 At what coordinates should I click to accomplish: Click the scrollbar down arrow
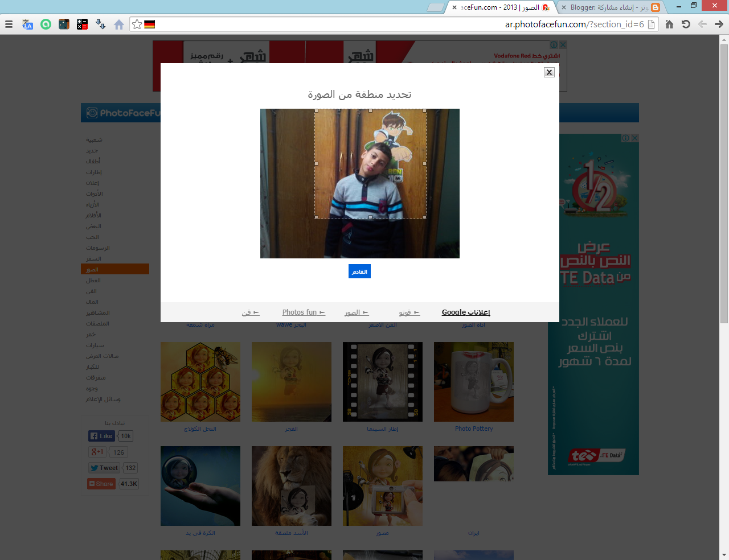pyautogui.click(x=724, y=555)
